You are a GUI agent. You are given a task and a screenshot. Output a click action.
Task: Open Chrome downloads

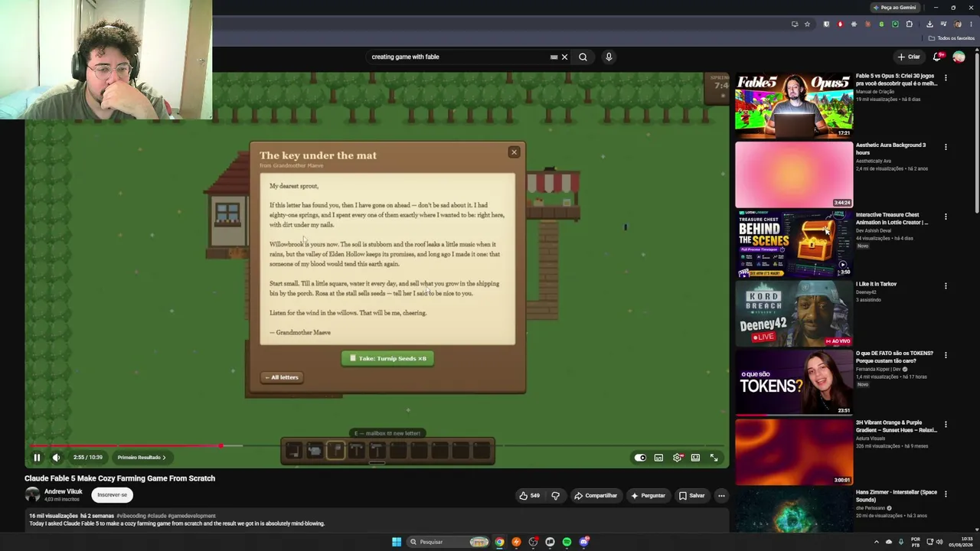tap(929, 24)
